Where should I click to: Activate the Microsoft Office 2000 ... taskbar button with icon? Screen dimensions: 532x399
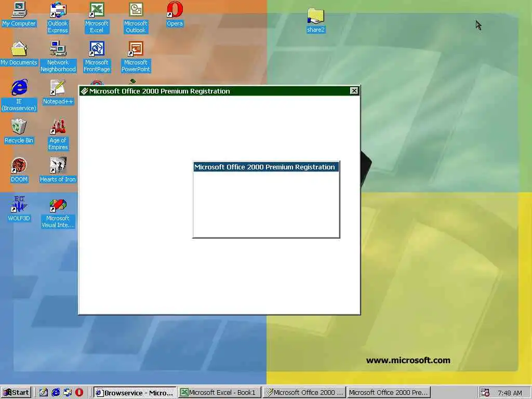(304, 393)
